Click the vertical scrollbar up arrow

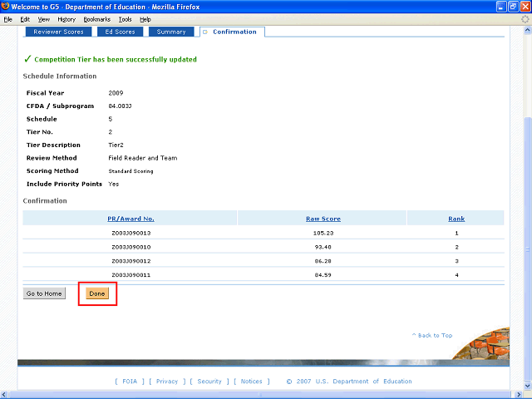tap(527, 30)
